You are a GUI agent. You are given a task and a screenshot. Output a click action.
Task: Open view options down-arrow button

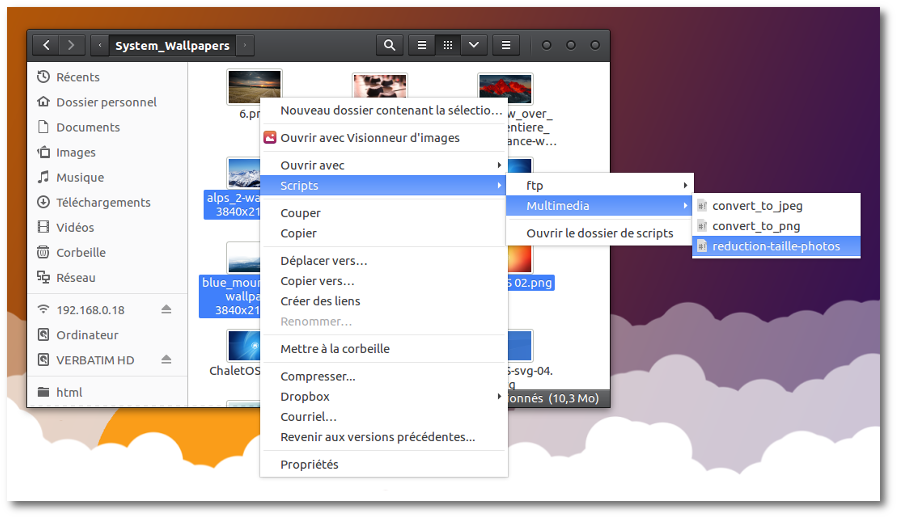point(474,45)
